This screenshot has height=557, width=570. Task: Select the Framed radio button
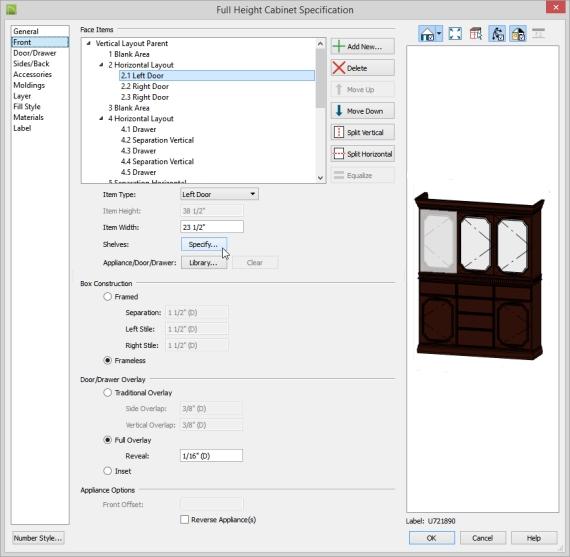tap(107, 297)
